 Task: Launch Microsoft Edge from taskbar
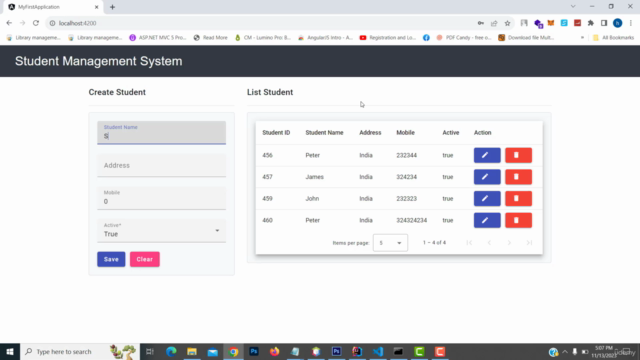pos(171,351)
